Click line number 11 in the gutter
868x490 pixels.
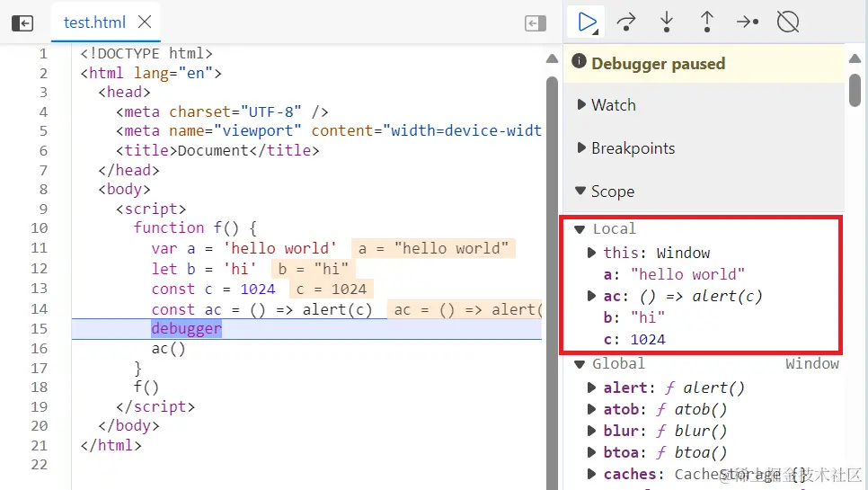pyautogui.click(x=40, y=247)
